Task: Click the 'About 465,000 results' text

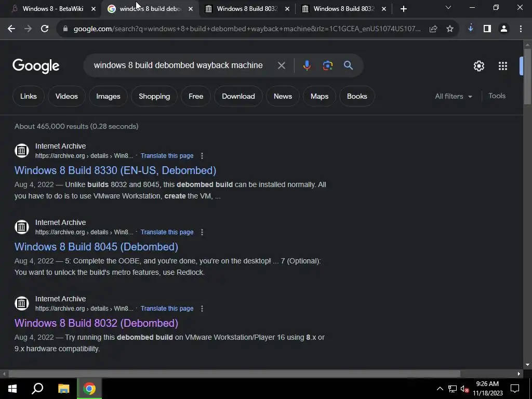Action: 76,127
